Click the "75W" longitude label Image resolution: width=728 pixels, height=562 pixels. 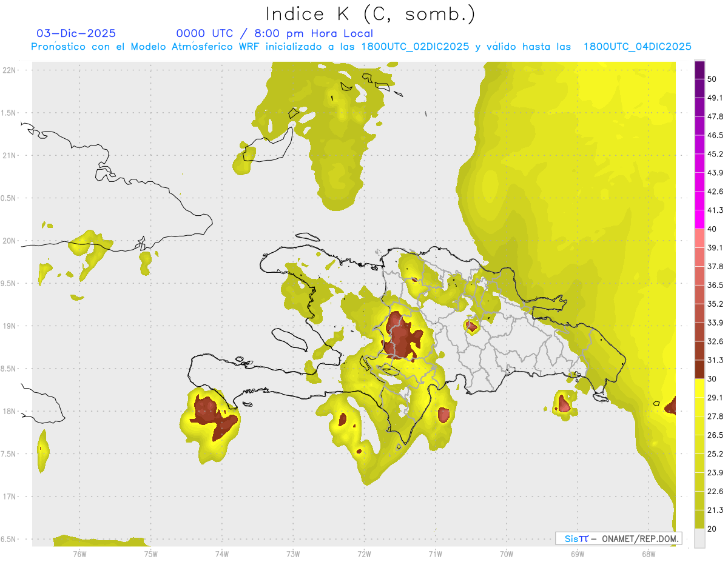(150, 553)
